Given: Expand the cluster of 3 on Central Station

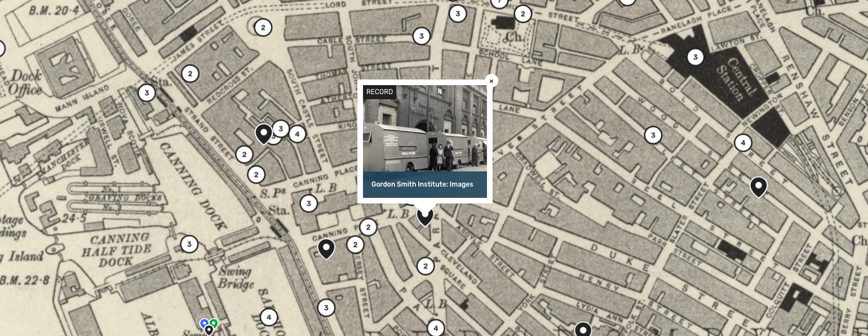Looking at the screenshot, I should pyautogui.click(x=696, y=57).
